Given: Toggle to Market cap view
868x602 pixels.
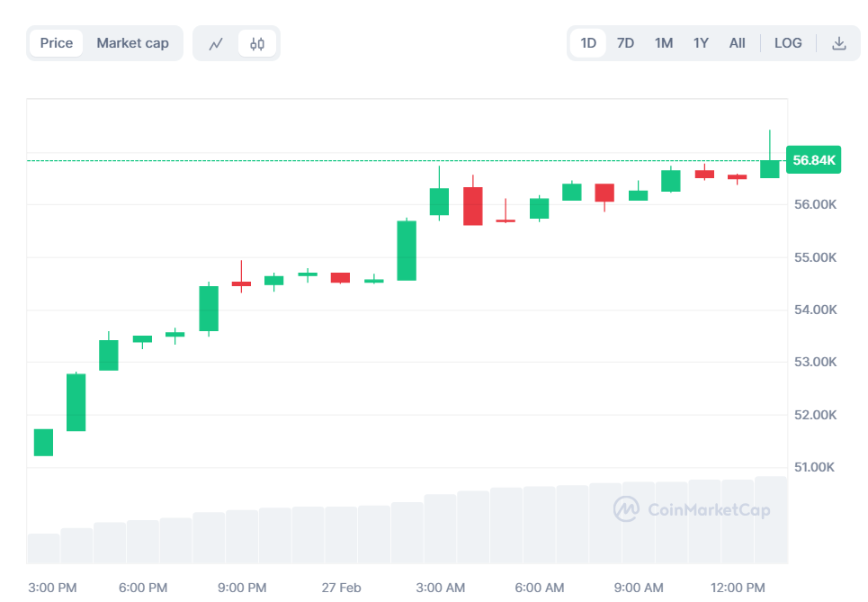Looking at the screenshot, I should (132, 42).
